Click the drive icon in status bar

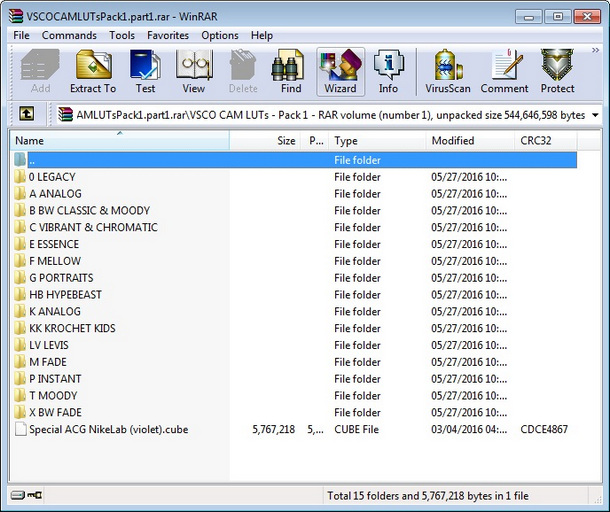tap(18, 495)
